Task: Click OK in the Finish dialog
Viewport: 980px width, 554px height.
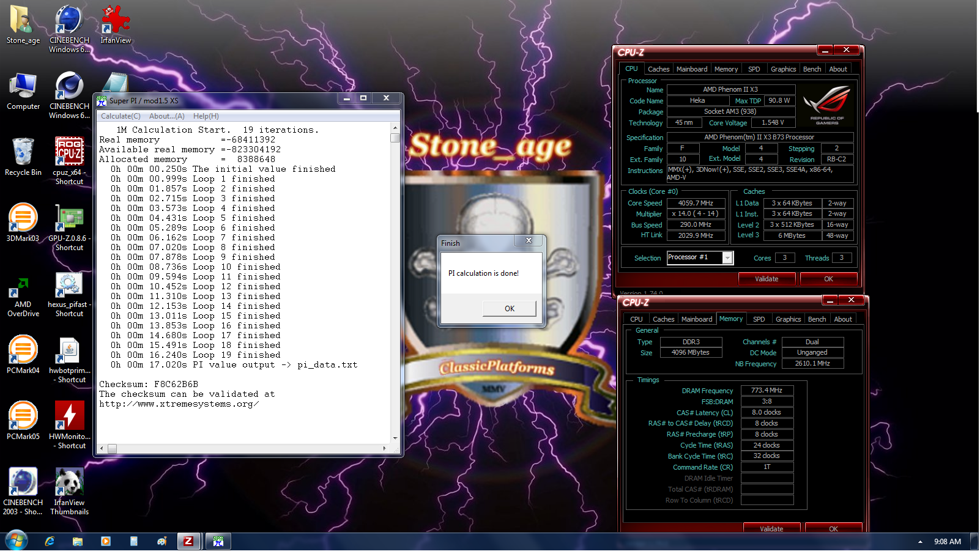Action: 510,309
